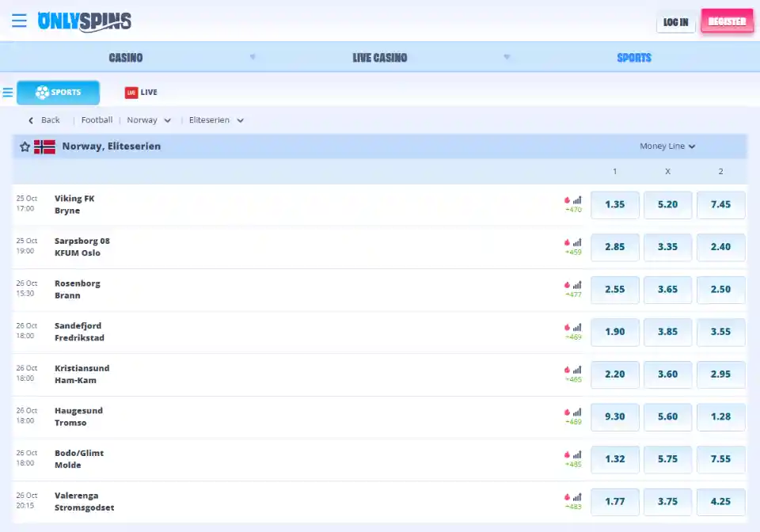Open the sidebar hamburger beside Sports button
Image resolution: width=760 pixels, height=532 pixels.
[7, 92]
